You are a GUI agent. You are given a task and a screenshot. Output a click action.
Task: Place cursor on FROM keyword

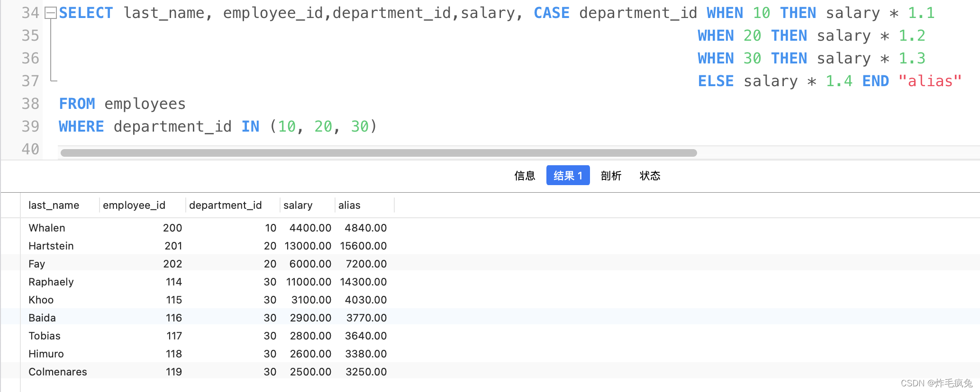[x=77, y=104]
